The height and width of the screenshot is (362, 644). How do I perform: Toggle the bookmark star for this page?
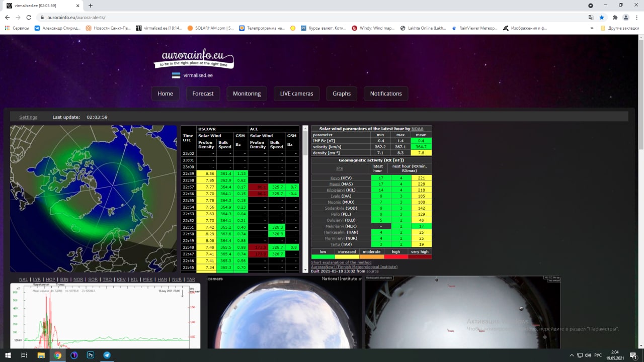click(x=602, y=17)
